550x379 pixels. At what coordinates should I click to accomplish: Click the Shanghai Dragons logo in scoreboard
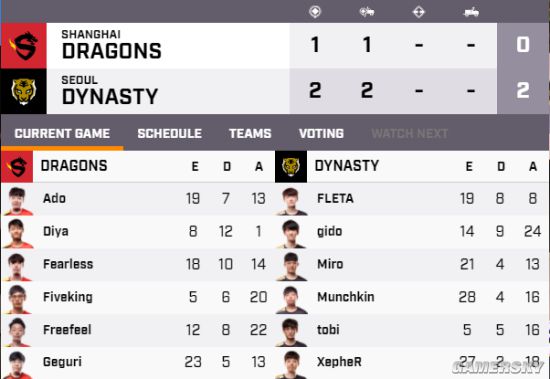pos(24,46)
